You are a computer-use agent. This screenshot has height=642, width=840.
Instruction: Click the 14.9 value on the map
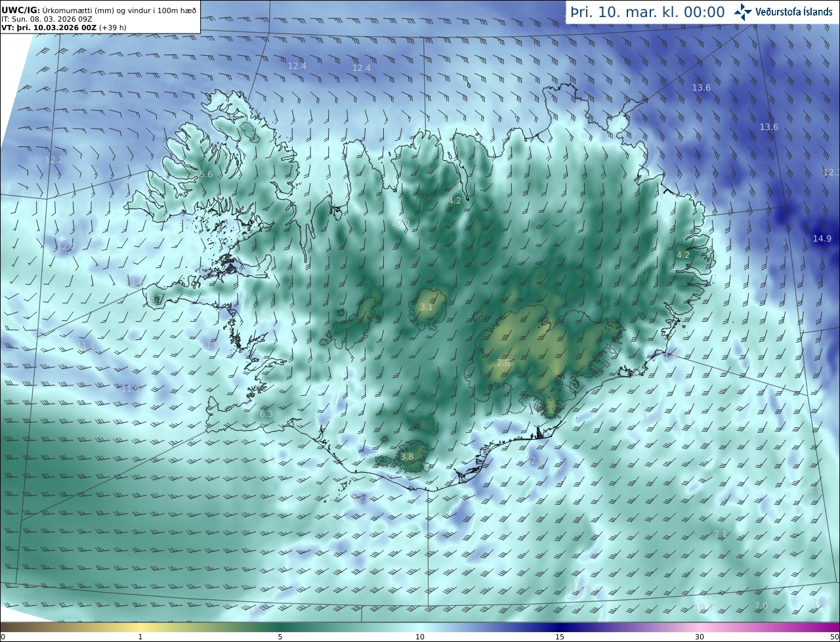822,238
